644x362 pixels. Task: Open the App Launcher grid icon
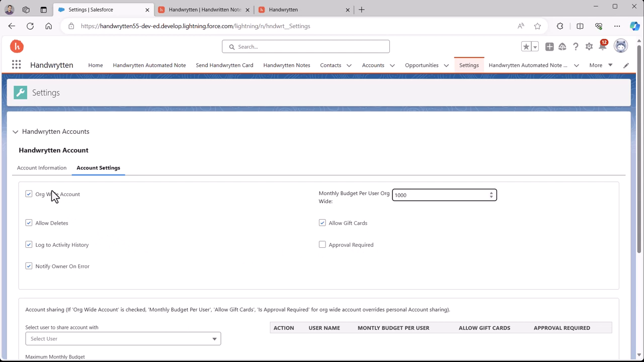tap(16, 65)
